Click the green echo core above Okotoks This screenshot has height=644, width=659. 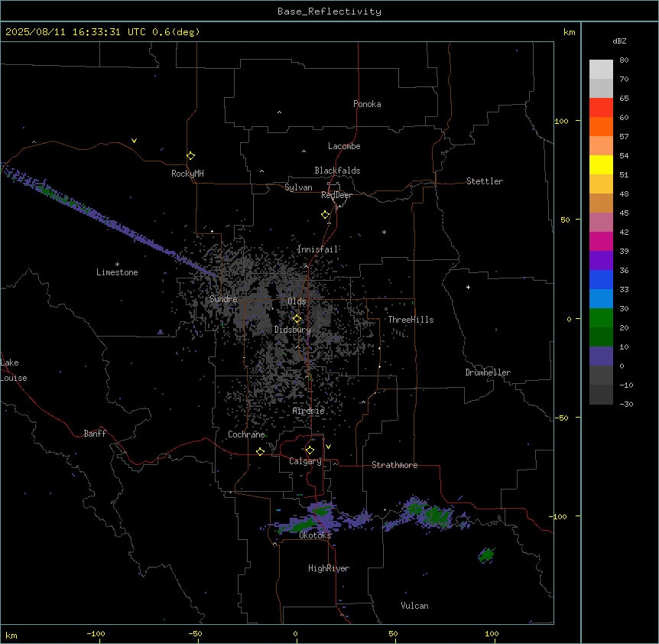pos(322,511)
